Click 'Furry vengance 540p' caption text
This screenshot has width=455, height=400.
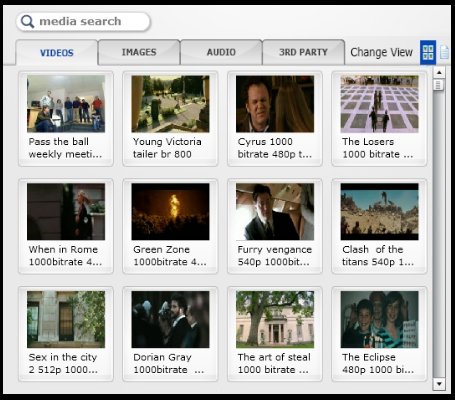[x=275, y=256]
